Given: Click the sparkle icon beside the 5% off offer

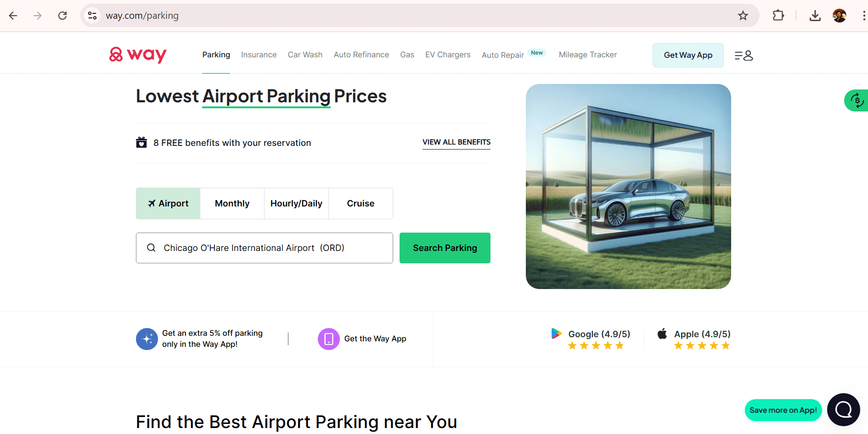Looking at the screenshot, I should pos(147,339).
